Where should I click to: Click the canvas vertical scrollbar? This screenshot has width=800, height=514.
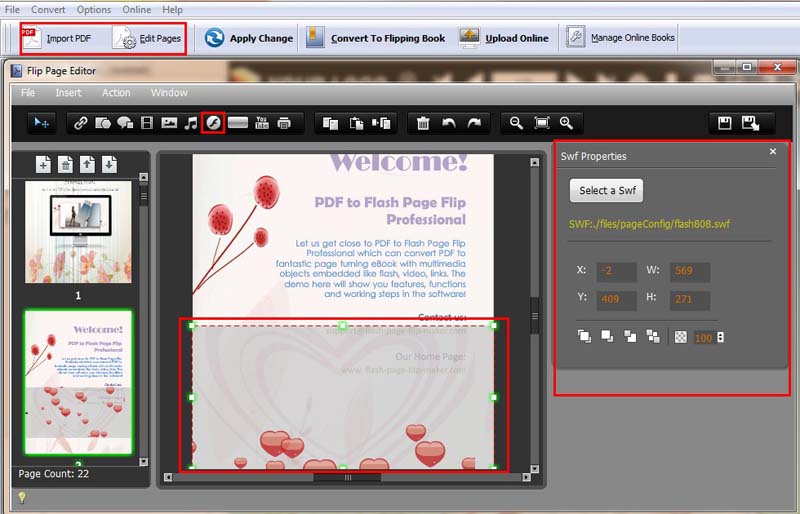[534, 315]
